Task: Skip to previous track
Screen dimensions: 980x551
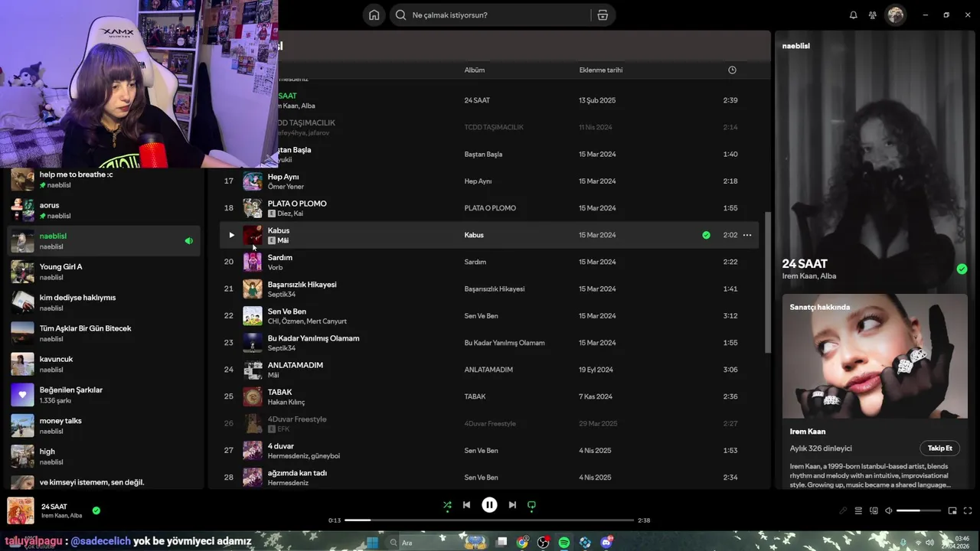Action: [466, 505]
